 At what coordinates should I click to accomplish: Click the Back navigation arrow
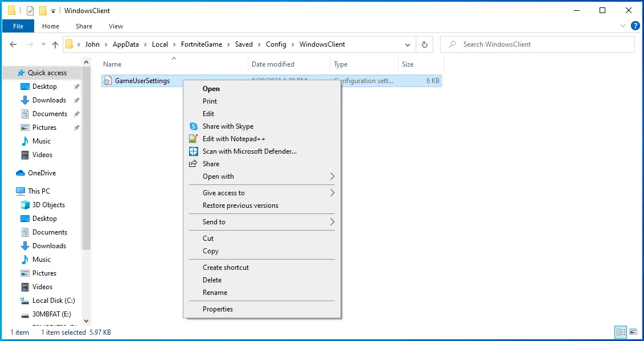click(x=13, y=44)
